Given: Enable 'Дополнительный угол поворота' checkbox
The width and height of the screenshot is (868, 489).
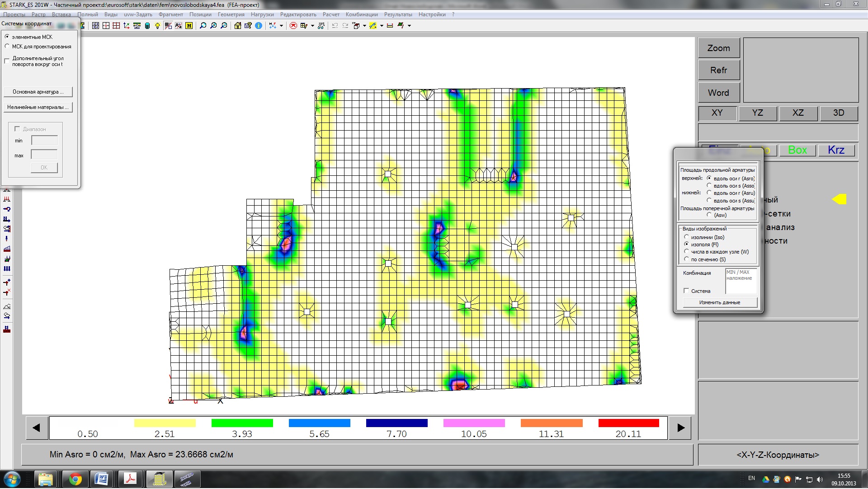Looking at the screenshot, I should click(7, 61).
